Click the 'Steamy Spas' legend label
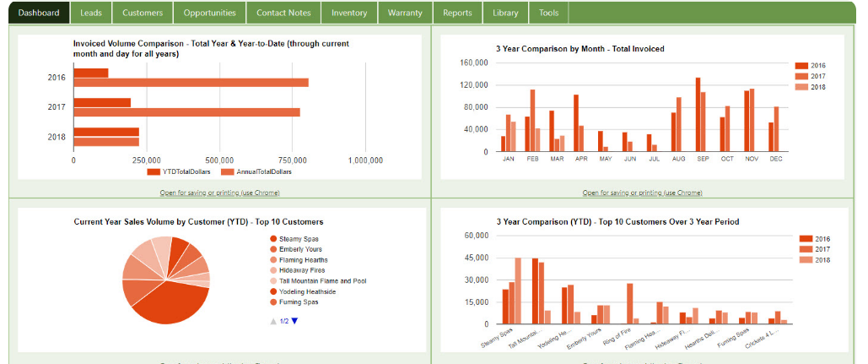This screenshot has height=364, width=868. (299, 239)
